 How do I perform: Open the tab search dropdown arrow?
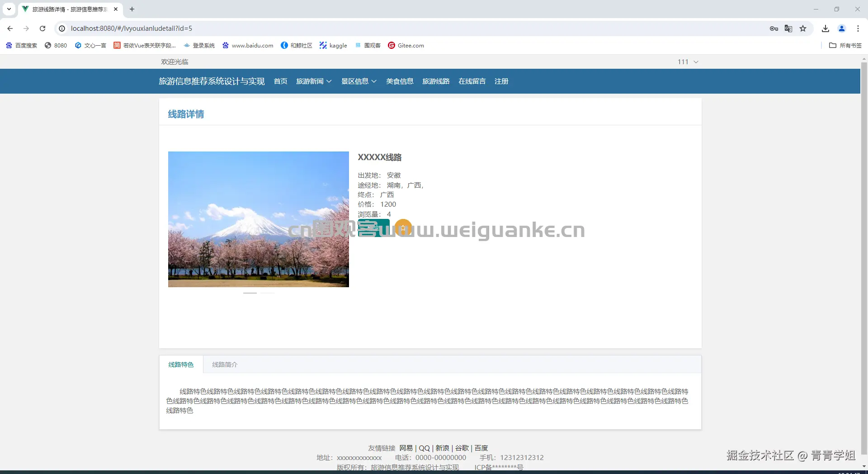click(9, 9)
